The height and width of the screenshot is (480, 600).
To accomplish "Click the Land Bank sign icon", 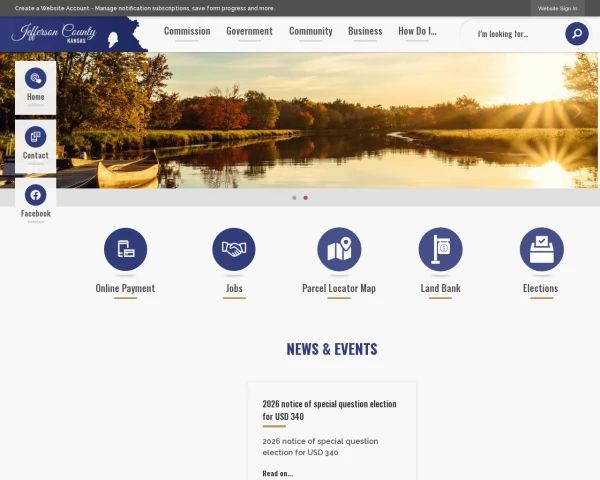I will (440, 249).
